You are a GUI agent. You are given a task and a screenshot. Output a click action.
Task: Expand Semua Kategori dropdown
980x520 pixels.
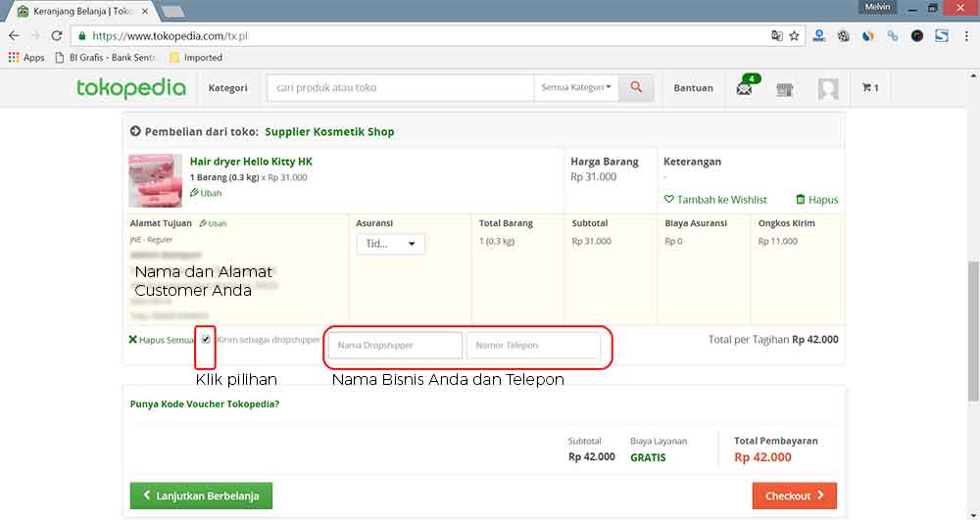click(576, 88)
